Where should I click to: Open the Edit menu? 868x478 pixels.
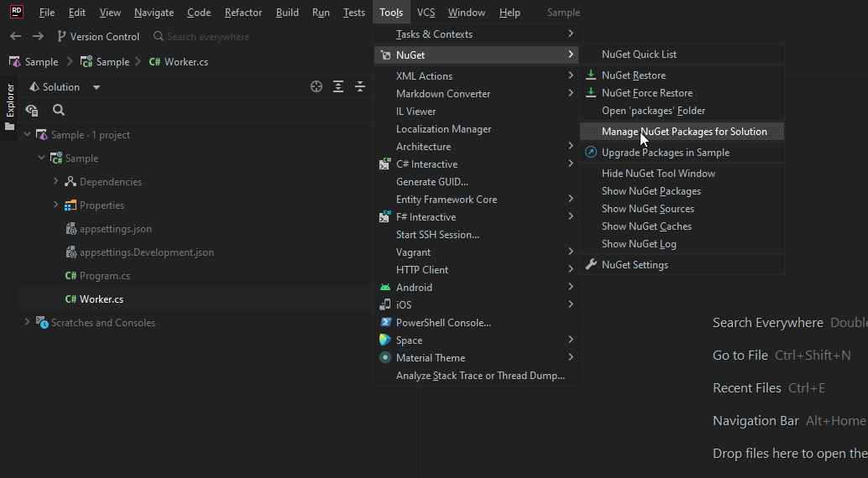tap(77, 13)
